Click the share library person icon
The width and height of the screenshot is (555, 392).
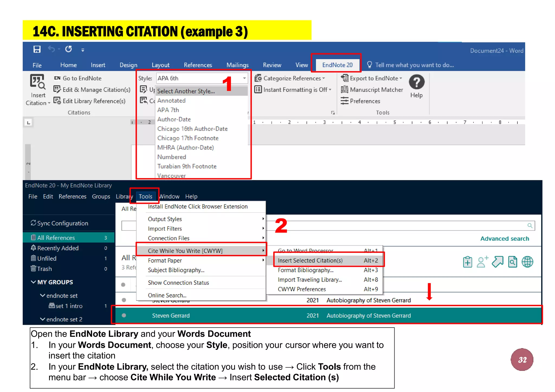pyautogui.click(x=482, y=262)
